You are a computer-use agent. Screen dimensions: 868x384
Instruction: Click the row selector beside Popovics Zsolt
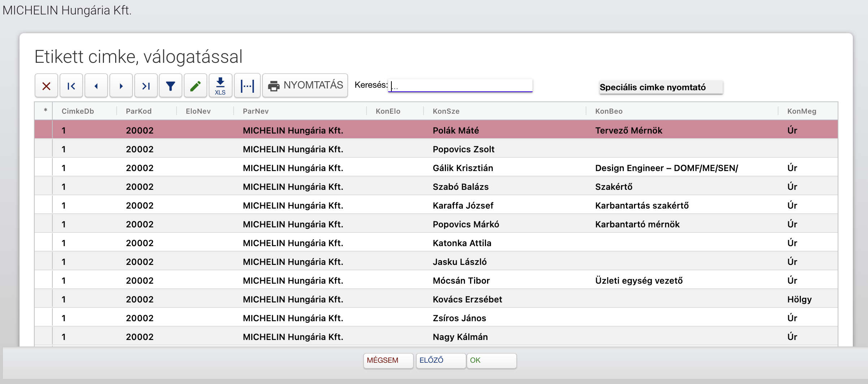[44, 149]
